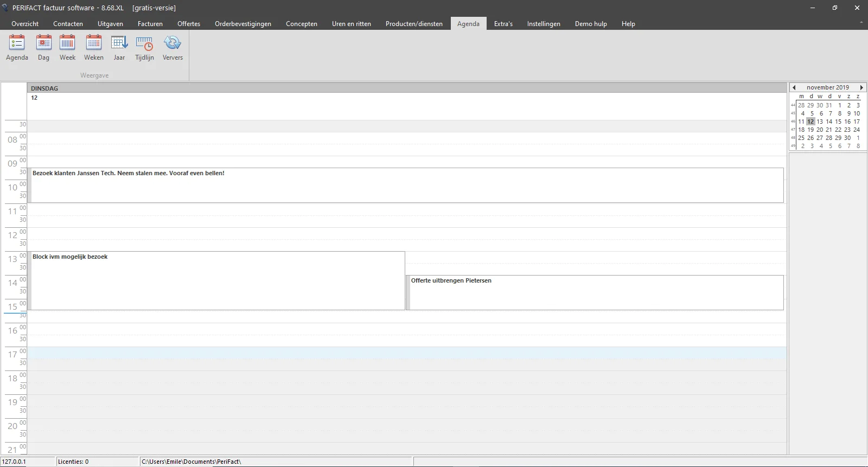This screenshot has height=467, width=868.
Task: Select November 25 in mini calendar
Action: (x=801, y=138)
